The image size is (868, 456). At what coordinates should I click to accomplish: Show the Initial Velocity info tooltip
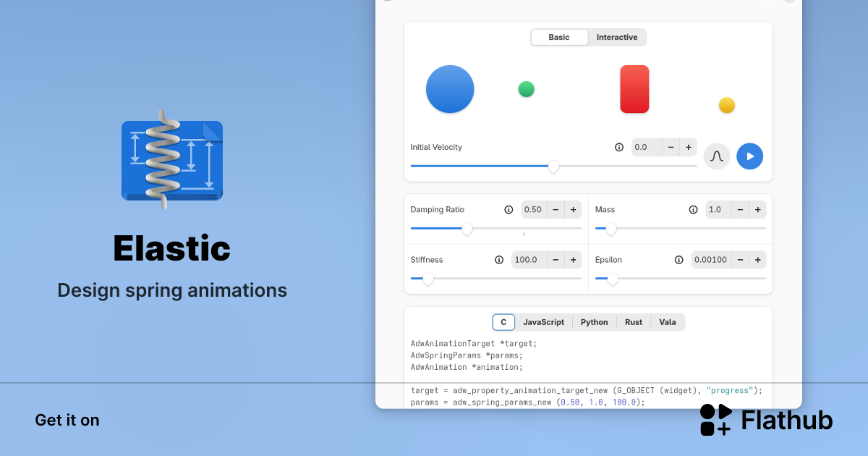pos(619,147)
